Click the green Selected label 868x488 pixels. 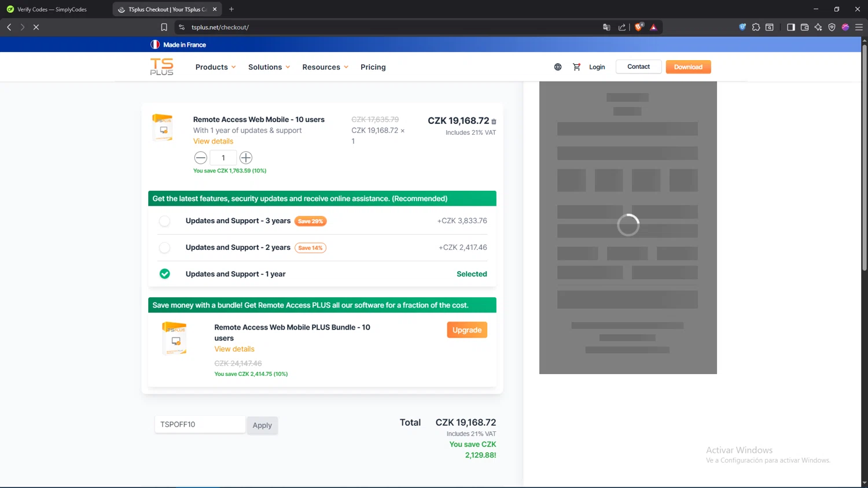pos(472,274)
